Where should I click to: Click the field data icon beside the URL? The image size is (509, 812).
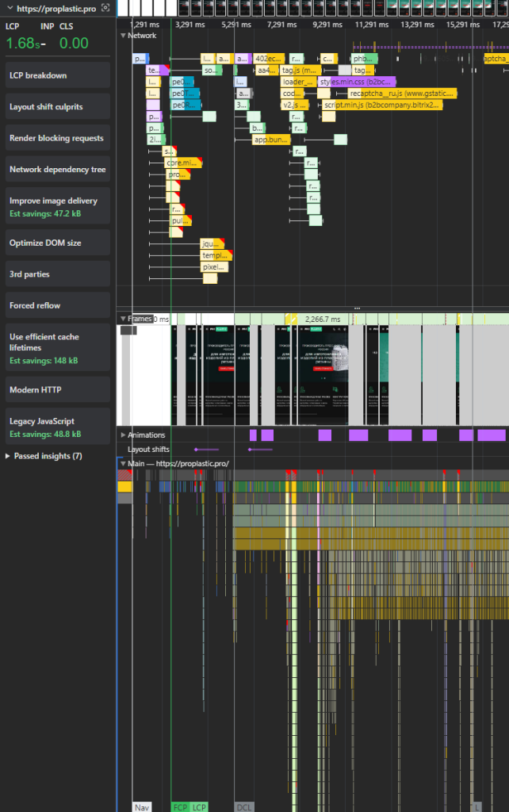coord(105,7)
